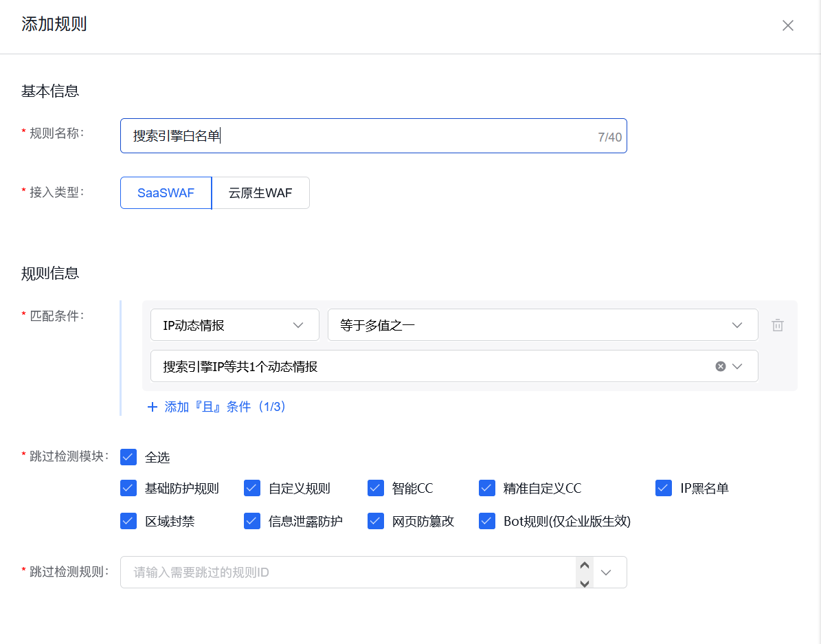821x644 pixels.
Task: Uncheck the 基础防护规则 checkbox
Action: 128,488
